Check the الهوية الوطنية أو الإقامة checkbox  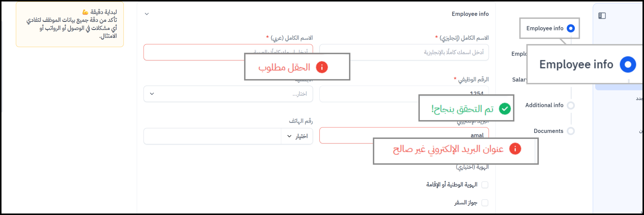click(485, 185)
